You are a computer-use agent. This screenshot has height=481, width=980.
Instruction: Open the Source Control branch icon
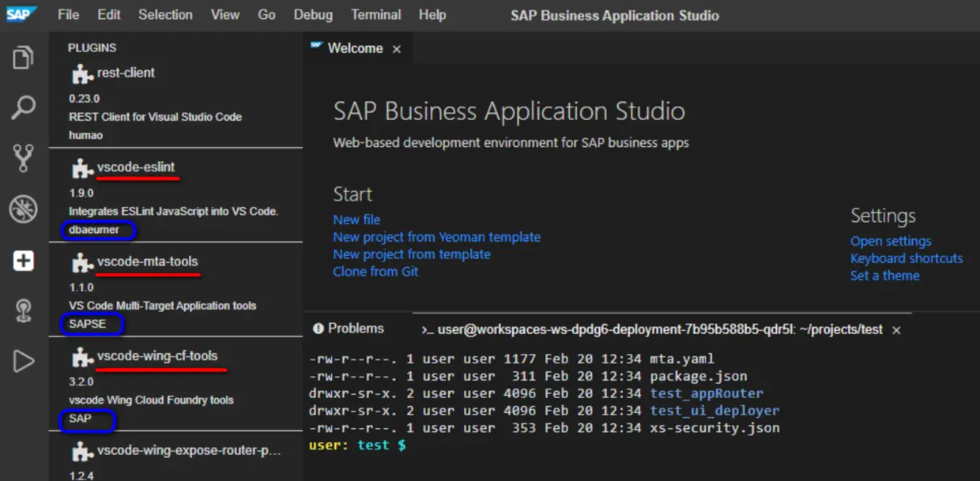[24, 158]
